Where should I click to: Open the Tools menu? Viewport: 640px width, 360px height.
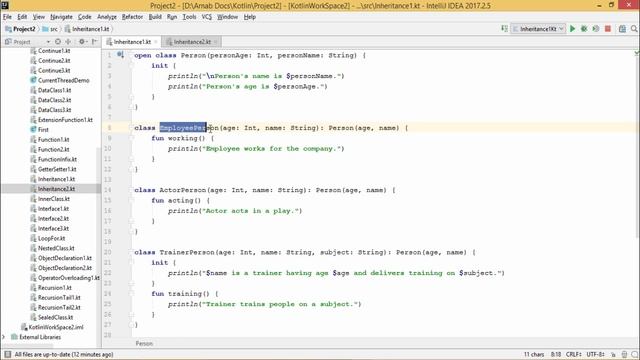pos(189,17)
